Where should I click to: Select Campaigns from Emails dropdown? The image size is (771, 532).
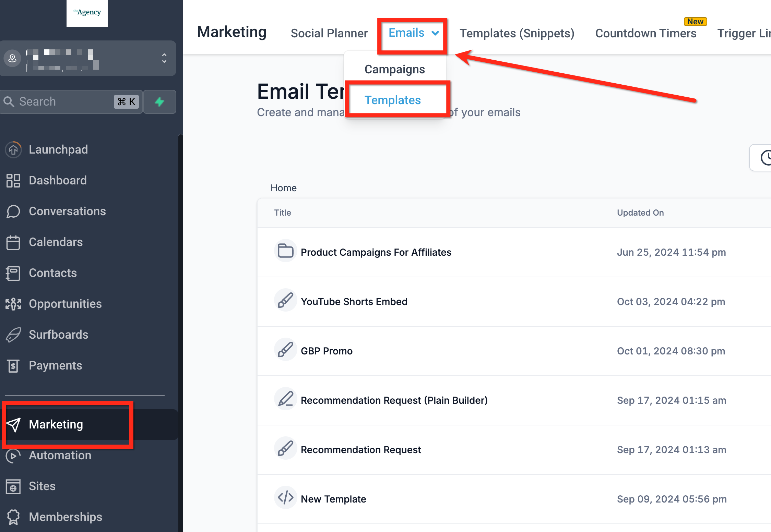tap(394, 69)
